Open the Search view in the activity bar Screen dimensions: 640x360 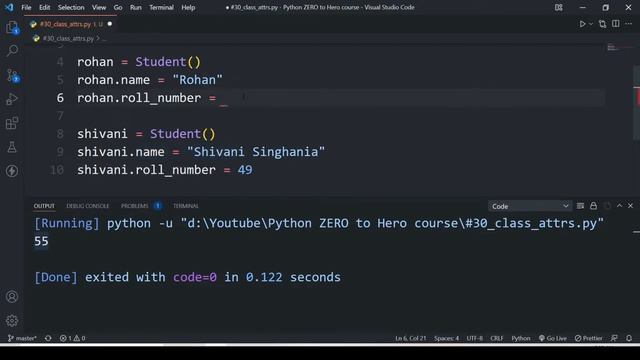12,51
